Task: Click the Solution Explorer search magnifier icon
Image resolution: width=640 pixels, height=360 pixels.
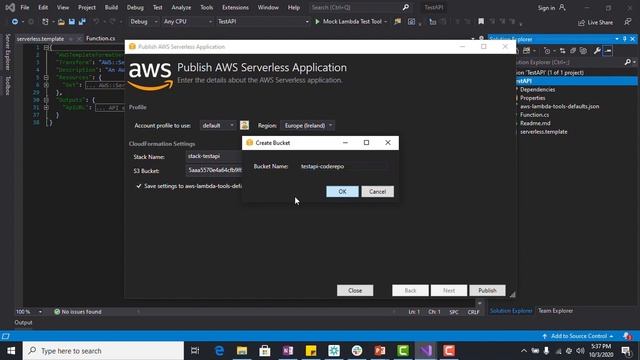Action: pyautogui.click(x=628, y=62)
